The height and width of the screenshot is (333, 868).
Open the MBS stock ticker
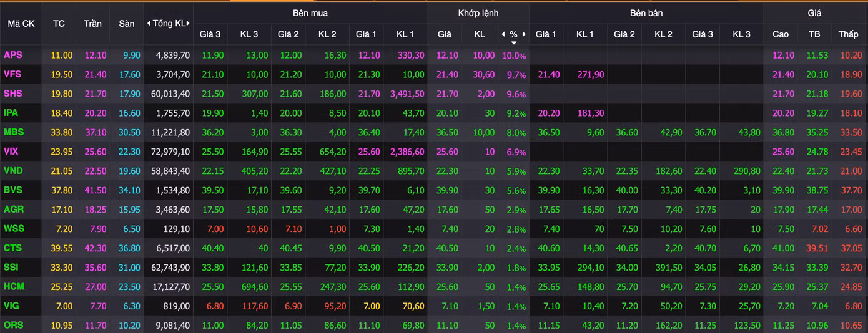tap(14, 132)
